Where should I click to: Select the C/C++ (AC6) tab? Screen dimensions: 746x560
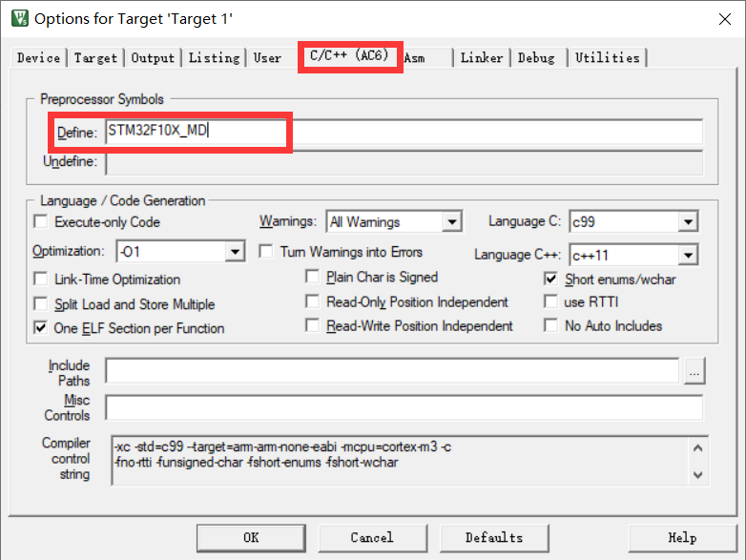pyautogui.click(x=350, y=55)
